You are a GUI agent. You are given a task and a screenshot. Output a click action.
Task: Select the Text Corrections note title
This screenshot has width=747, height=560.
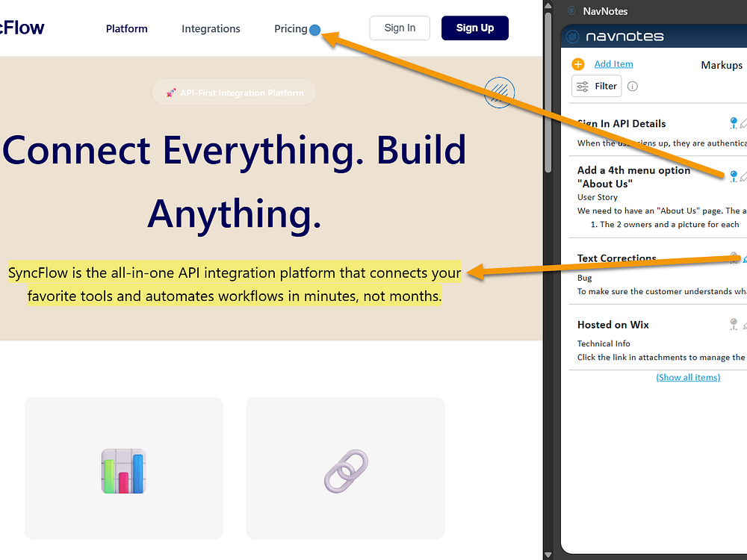tap(616, 258)
